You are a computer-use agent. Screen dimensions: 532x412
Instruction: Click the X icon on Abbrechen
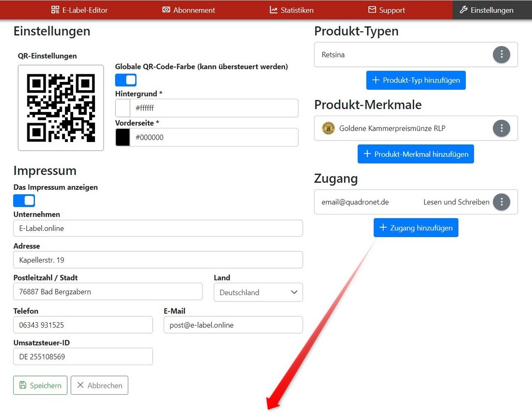(x=80, y=385)
